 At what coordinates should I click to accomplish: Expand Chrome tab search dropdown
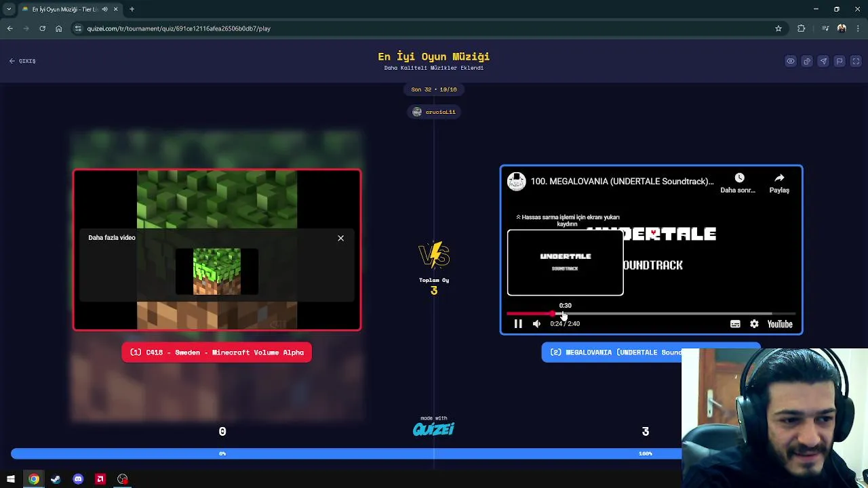click(x=9, y=9)
